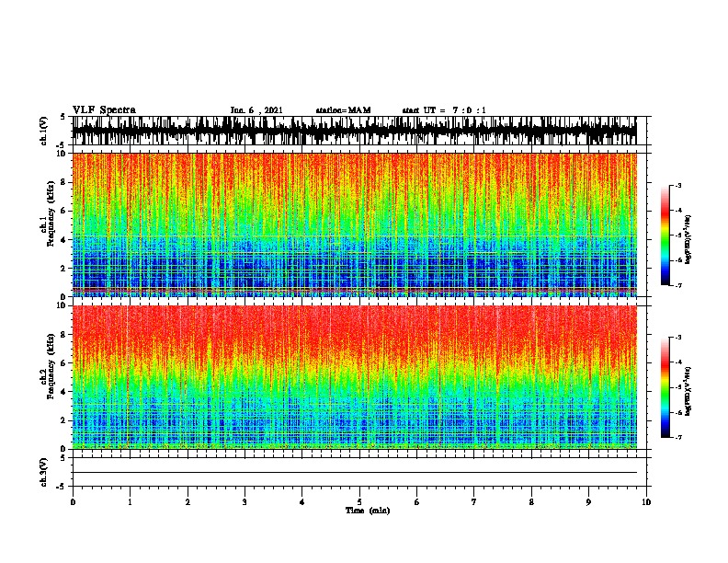Click the ch.2 spectrogram plot

click(x=354, y=377)
